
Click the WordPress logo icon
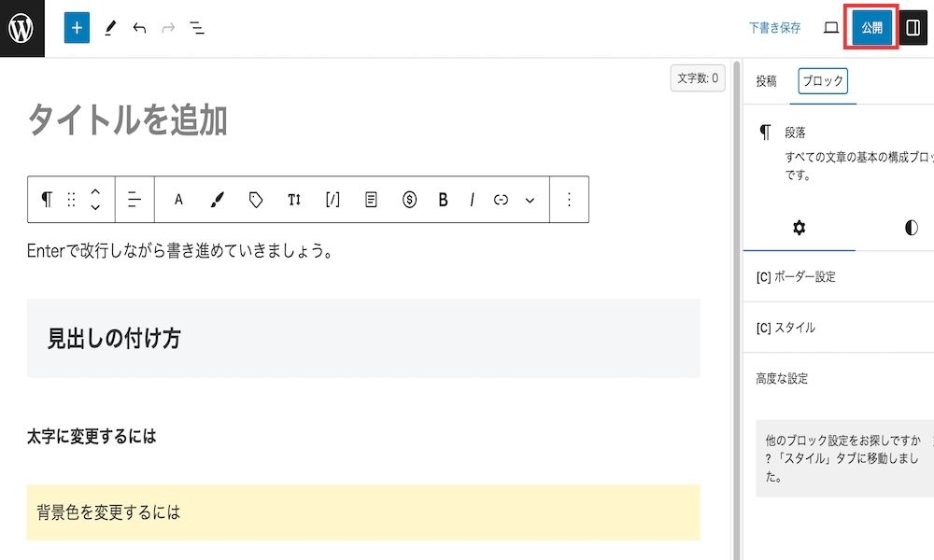click(x=21, y=28)
